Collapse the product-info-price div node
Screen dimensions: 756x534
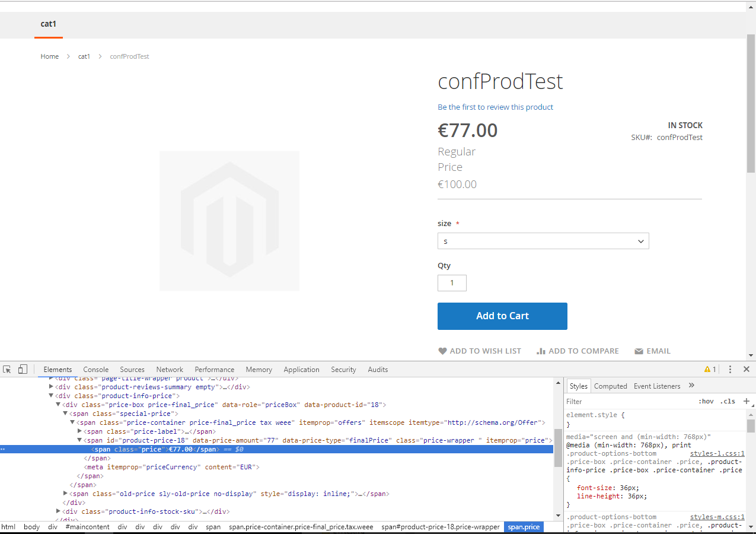click(51, 396)
